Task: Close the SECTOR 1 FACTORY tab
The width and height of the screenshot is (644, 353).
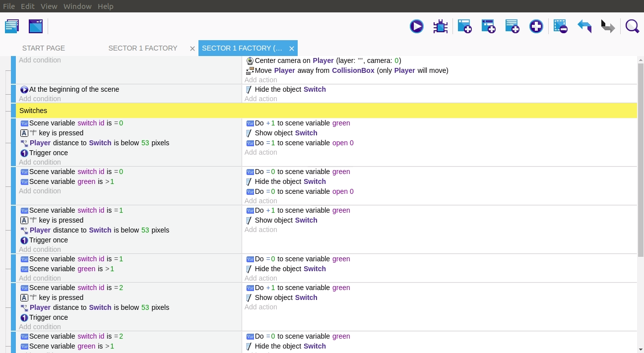Action: [193, 49]
